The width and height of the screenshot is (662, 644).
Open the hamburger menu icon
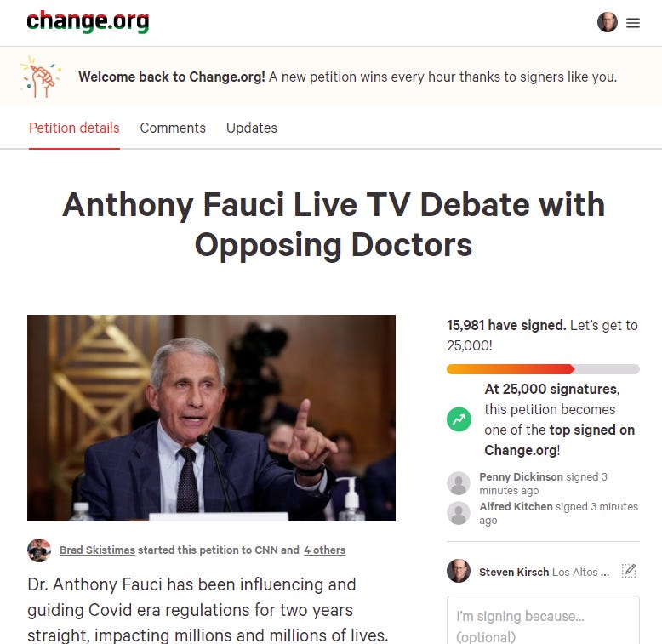click(632, 23)
